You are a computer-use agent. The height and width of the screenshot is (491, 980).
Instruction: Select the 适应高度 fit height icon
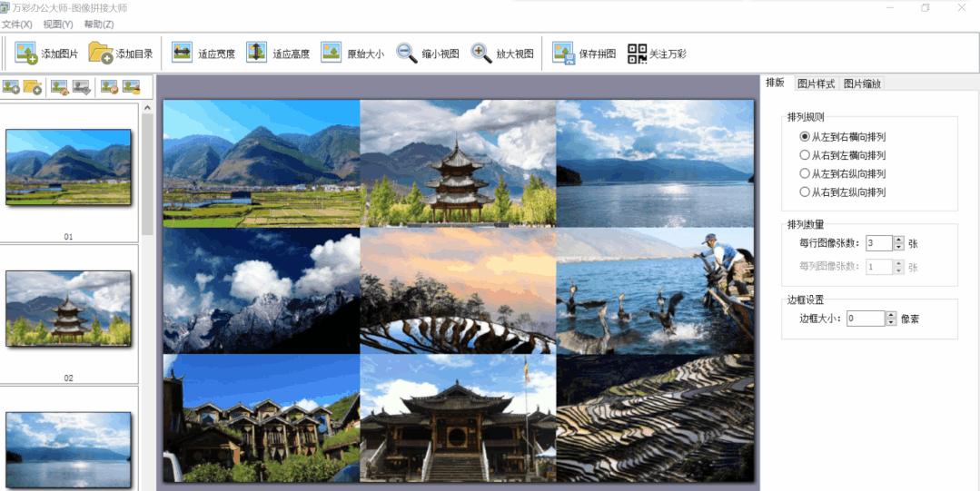tap(256, 53)
